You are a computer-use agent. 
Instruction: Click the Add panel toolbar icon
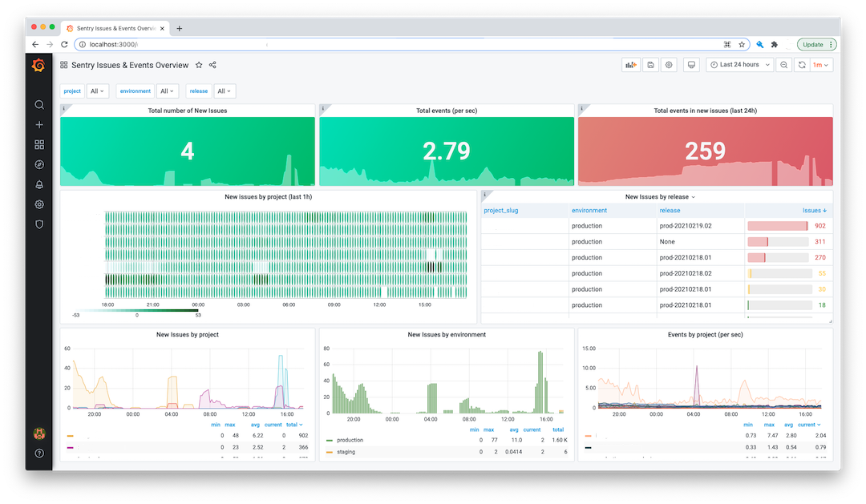pos(631,65)
